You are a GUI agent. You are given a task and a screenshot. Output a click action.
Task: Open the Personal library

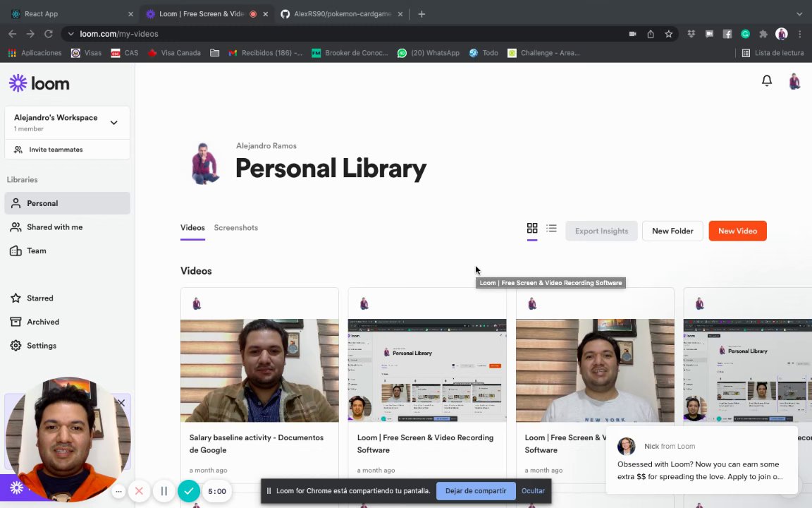coord(68,203)
